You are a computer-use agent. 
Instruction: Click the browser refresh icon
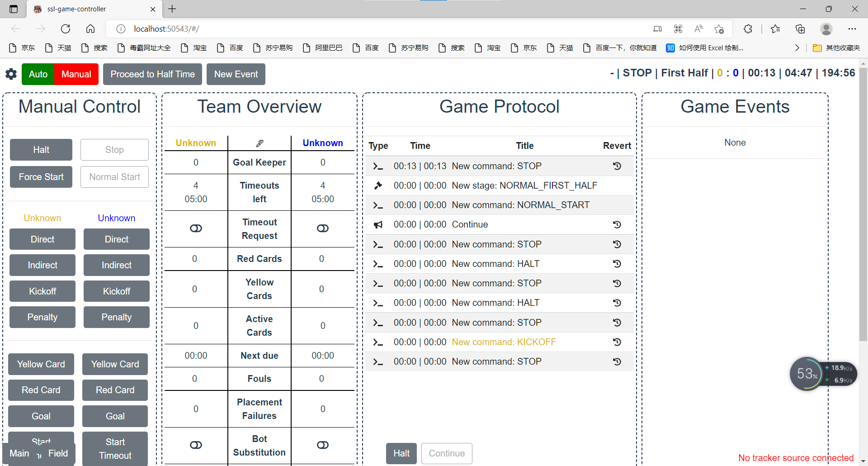pyautogui.click(x=66, y=29)
